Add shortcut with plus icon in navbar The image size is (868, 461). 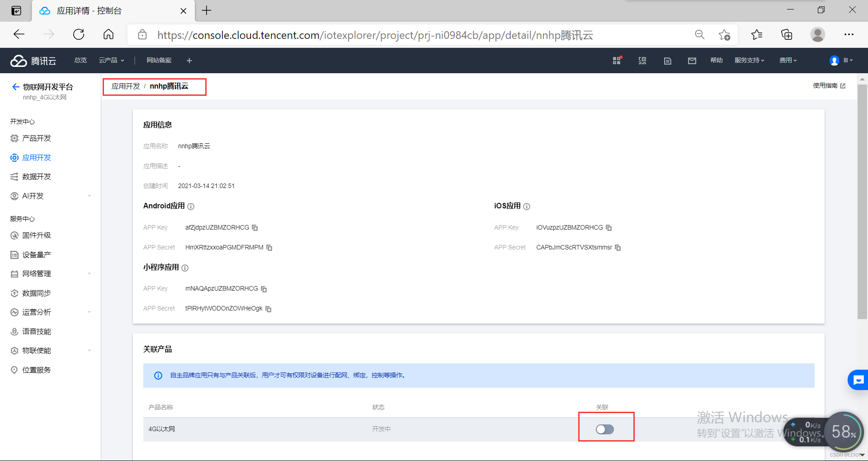click(189, 61)
